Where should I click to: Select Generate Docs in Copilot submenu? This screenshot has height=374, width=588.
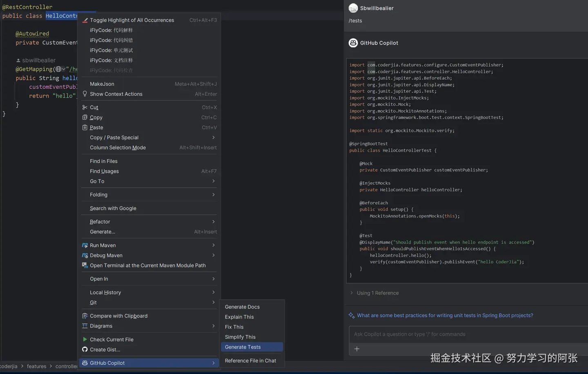click(252, 307)
